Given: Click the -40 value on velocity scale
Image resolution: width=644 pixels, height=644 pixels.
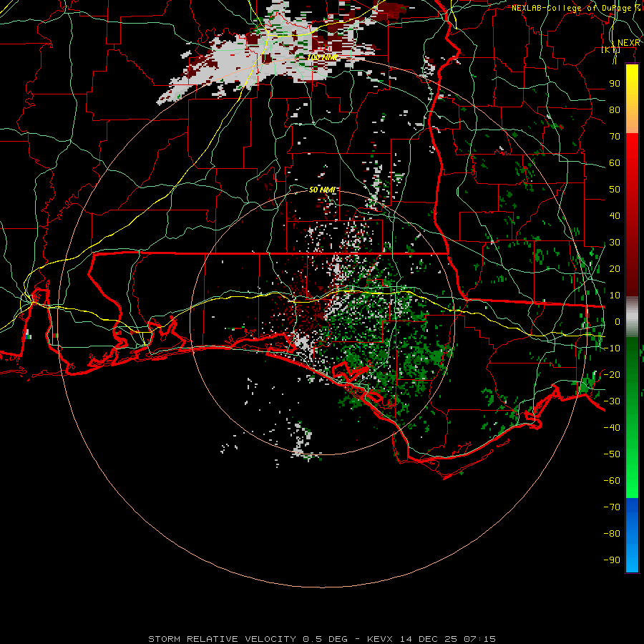Looking at the screenshot, I should 612,428.
